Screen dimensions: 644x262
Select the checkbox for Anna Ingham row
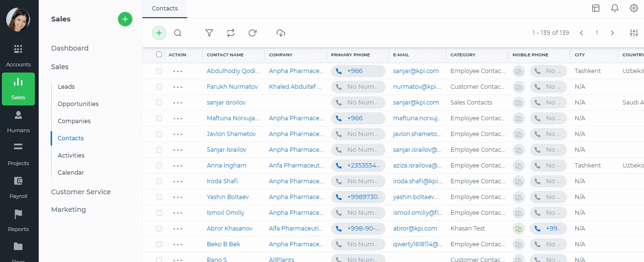[x=159, y=166]
